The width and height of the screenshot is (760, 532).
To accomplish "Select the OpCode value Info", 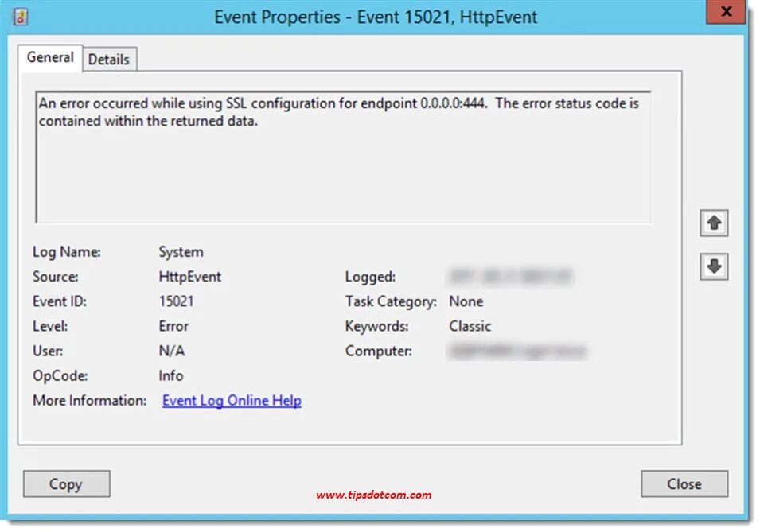I will pyautogui.click(x=171, y=375).
